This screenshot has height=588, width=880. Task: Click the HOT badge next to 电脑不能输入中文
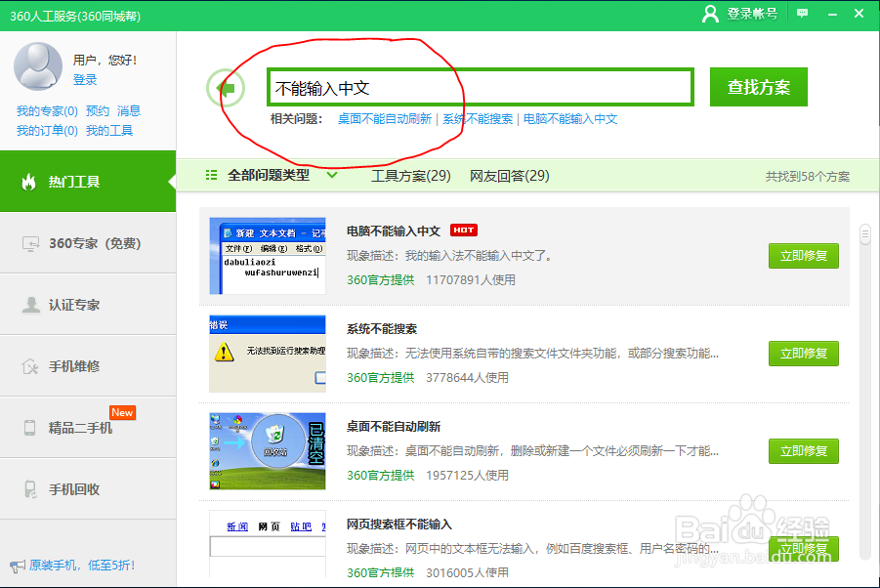coord(464,231)
